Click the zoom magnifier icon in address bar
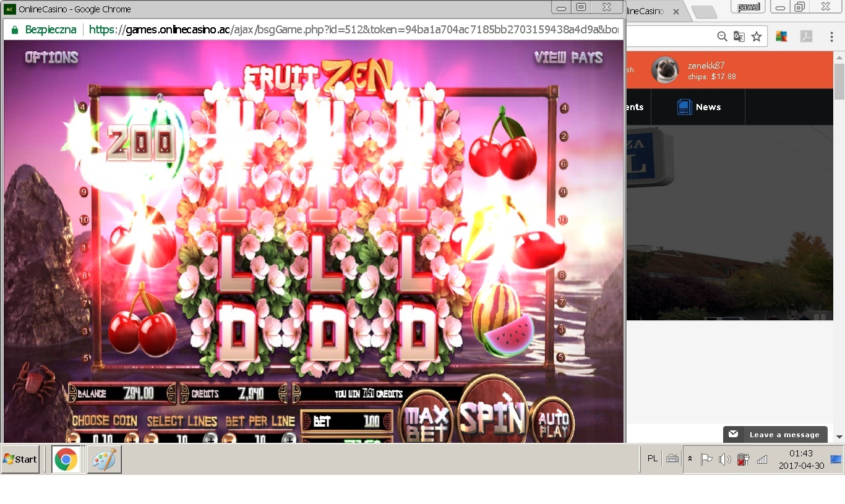Screen dimensions: 845x504 coord(722,36)
